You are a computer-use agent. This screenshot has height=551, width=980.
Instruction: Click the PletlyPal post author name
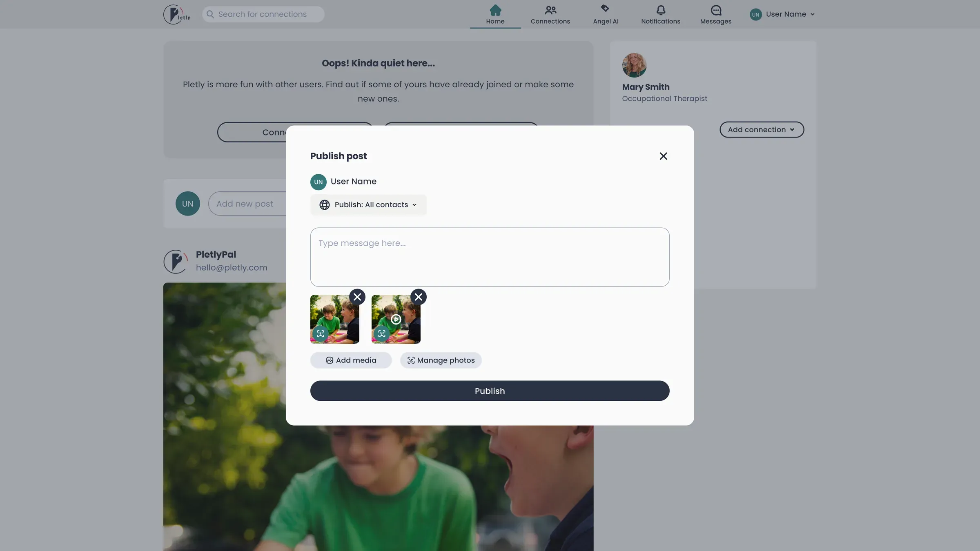click(216, 255)
